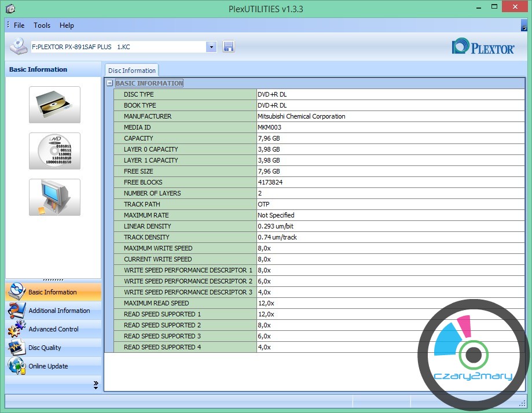Click the disc binary data icon
The width and height of the screenshot is (532, 413).
[54, 151]
